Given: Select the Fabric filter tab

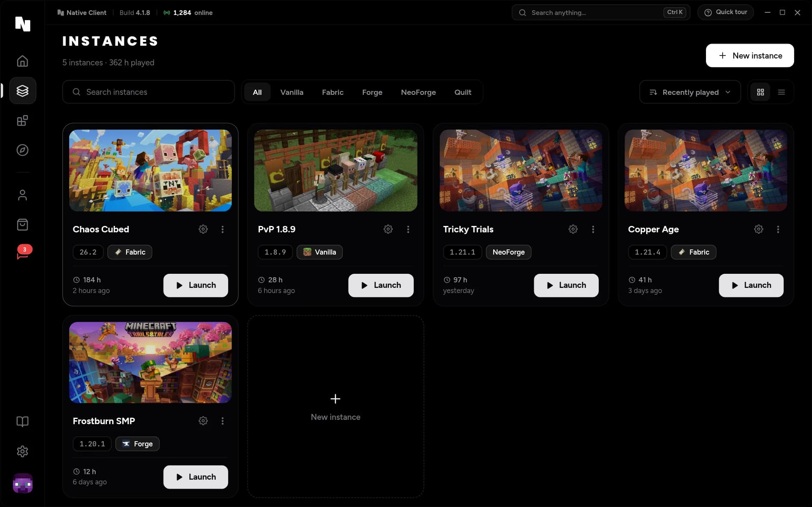Looking at the screenshot, I should [332, 92].
